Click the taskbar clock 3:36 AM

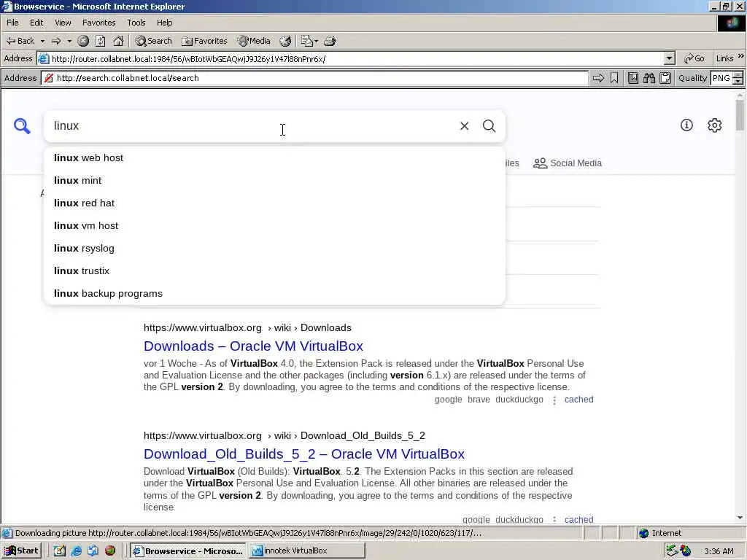click(719, 551)
